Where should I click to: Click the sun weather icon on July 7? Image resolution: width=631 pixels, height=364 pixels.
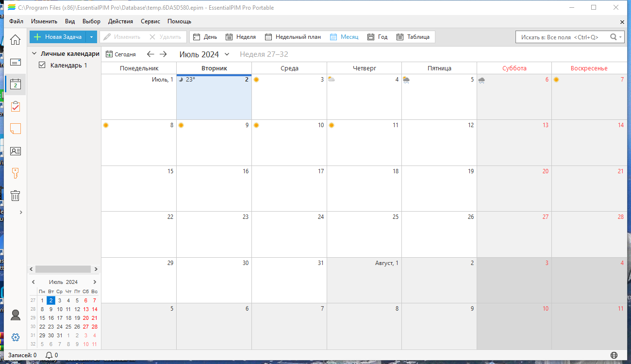(556, 79)
